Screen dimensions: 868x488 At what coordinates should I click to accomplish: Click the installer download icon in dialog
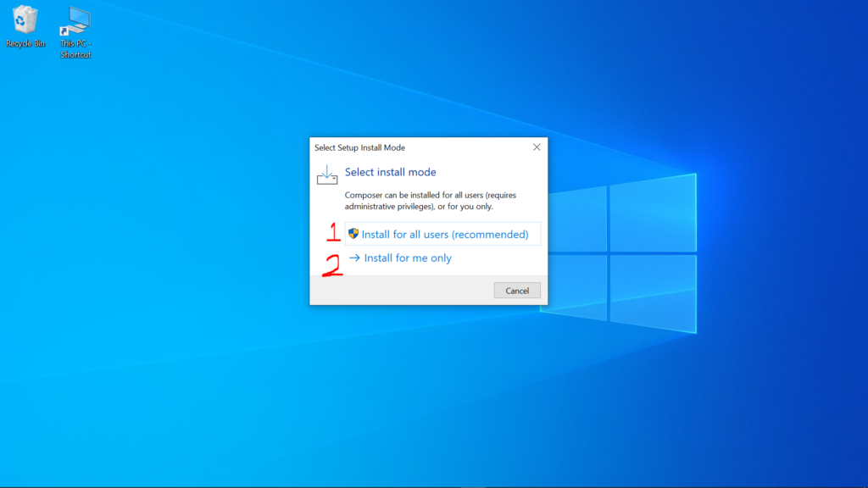[327, 175]
